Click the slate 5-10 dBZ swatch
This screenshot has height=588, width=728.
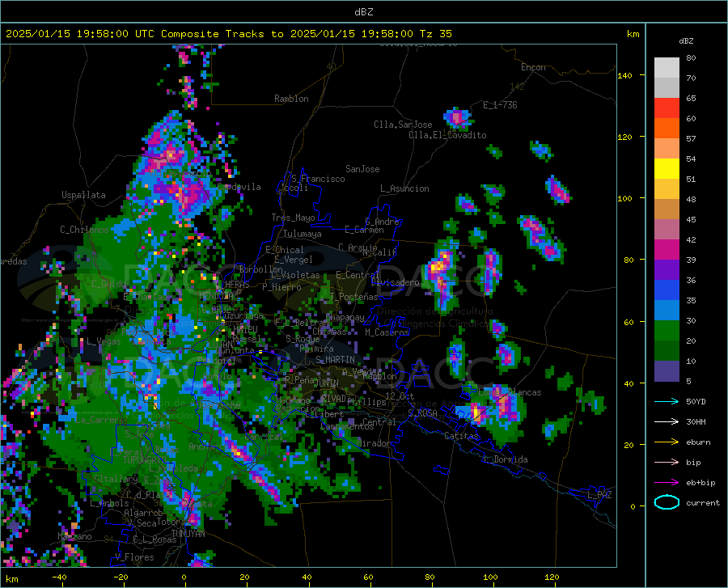(x=667, y=371)
